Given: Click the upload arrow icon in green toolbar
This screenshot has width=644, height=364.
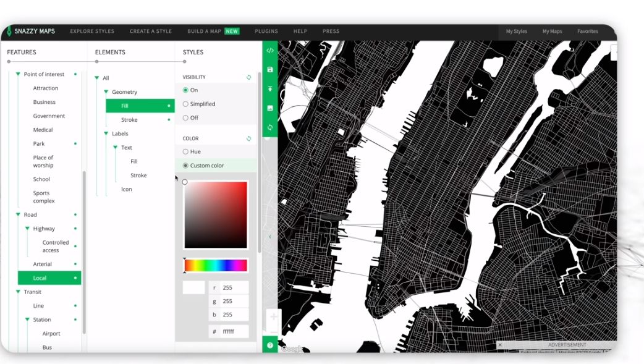Looking at the screenshot, I should [270, 89].
